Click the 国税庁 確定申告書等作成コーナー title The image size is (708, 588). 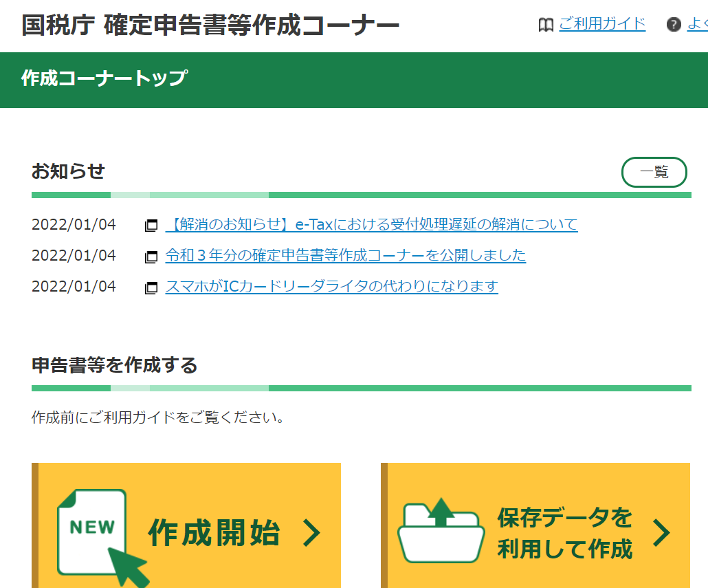pos(210,25)
